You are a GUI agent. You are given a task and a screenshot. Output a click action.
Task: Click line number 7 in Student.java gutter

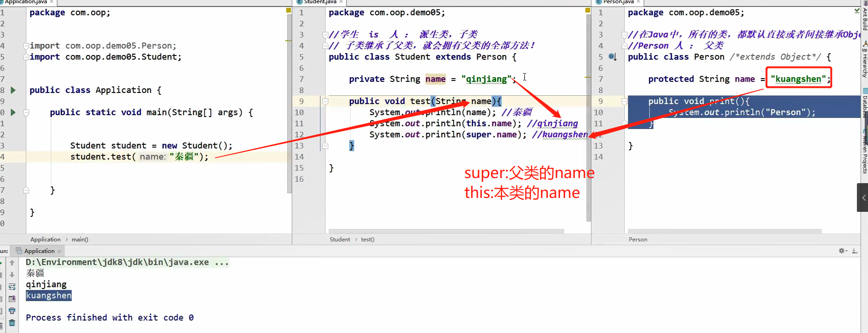(x=302, y=79)
